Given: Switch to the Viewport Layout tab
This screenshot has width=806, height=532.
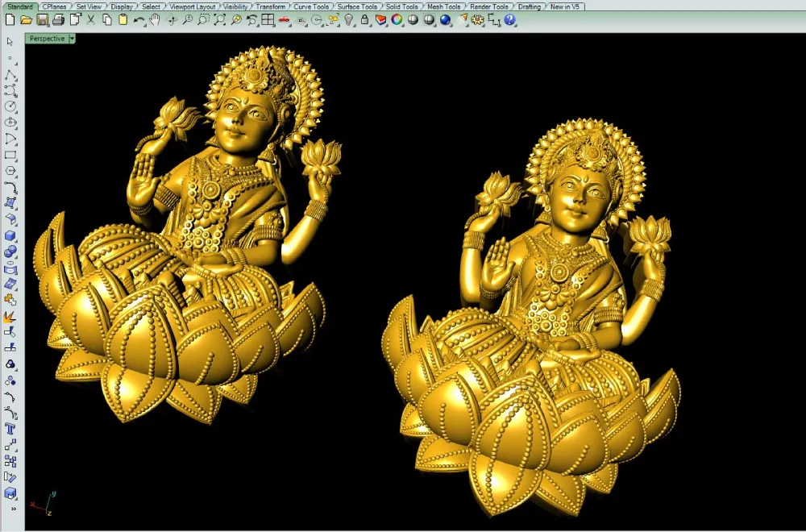Looking at the screenshot, I should coord(193,6).
